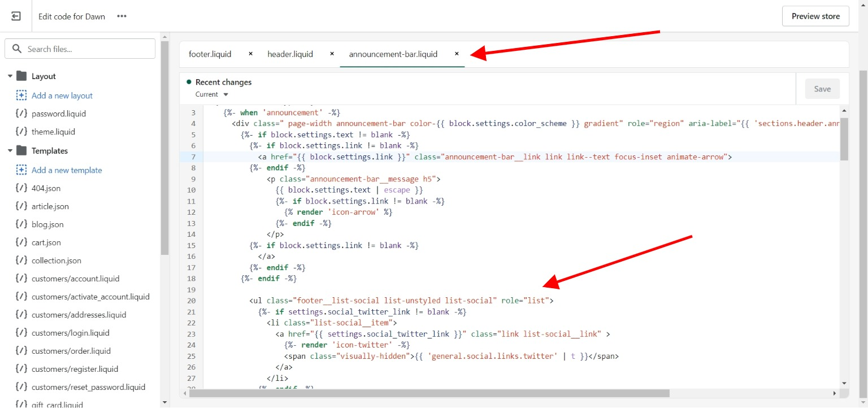This screenshot has width=868, height=408.
Task: Click the Add a new template icon
Action: [21, 170]
